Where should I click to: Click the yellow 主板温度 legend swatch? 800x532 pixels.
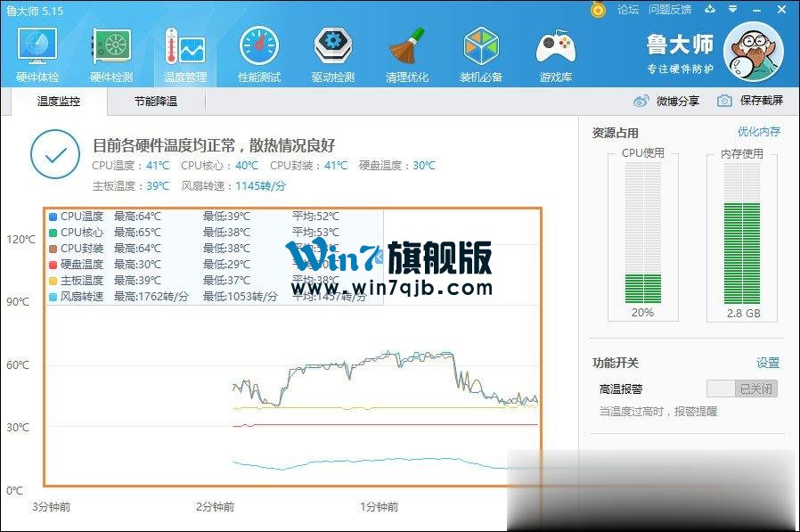tap(53, 281)
